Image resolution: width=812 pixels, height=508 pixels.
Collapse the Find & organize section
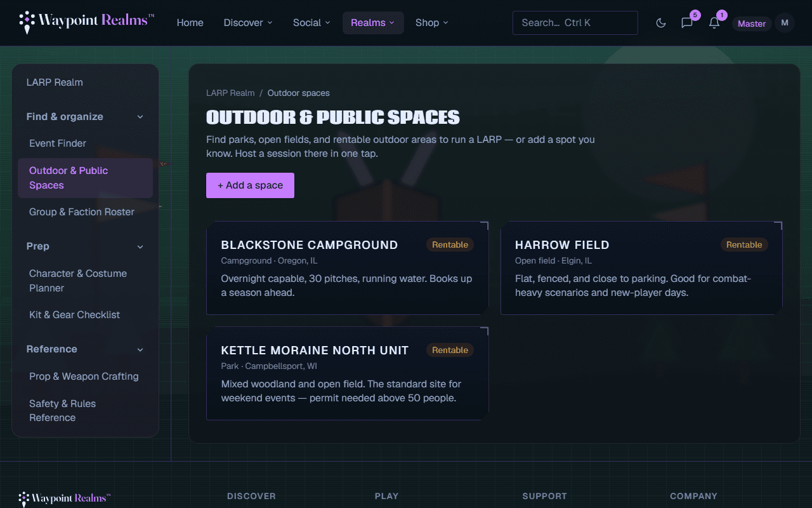click(85, 117)
